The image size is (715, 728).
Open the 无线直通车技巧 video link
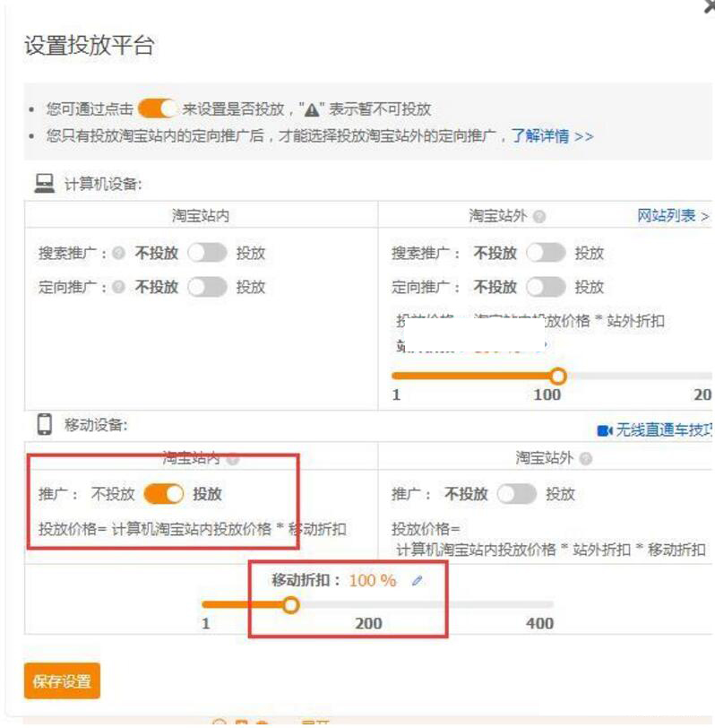(x=664, y=430)
